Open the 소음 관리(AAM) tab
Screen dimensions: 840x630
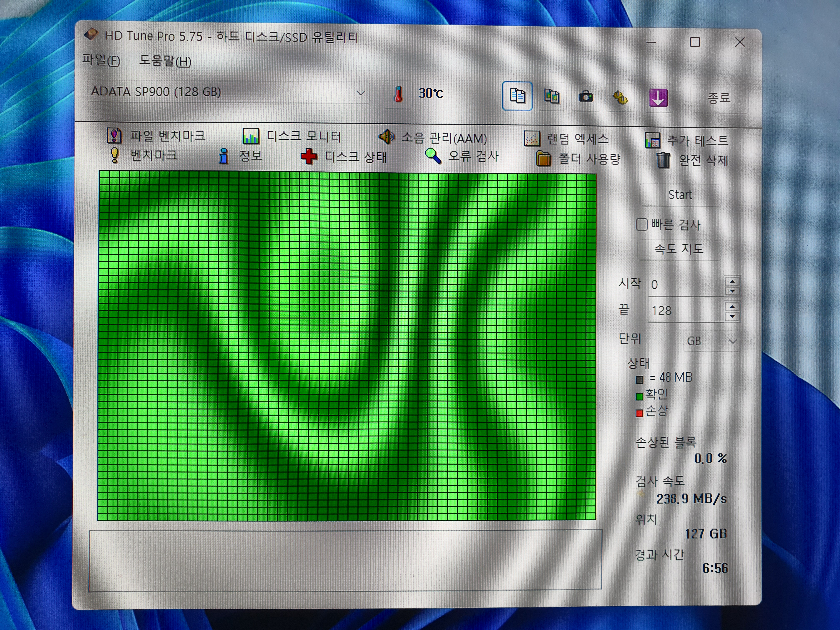(x=433, y=138)
